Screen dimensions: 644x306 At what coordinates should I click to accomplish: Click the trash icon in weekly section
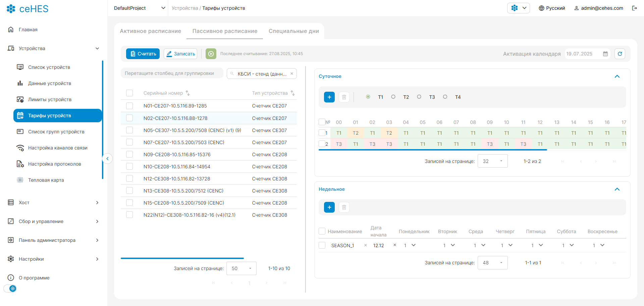pos(344,207)
